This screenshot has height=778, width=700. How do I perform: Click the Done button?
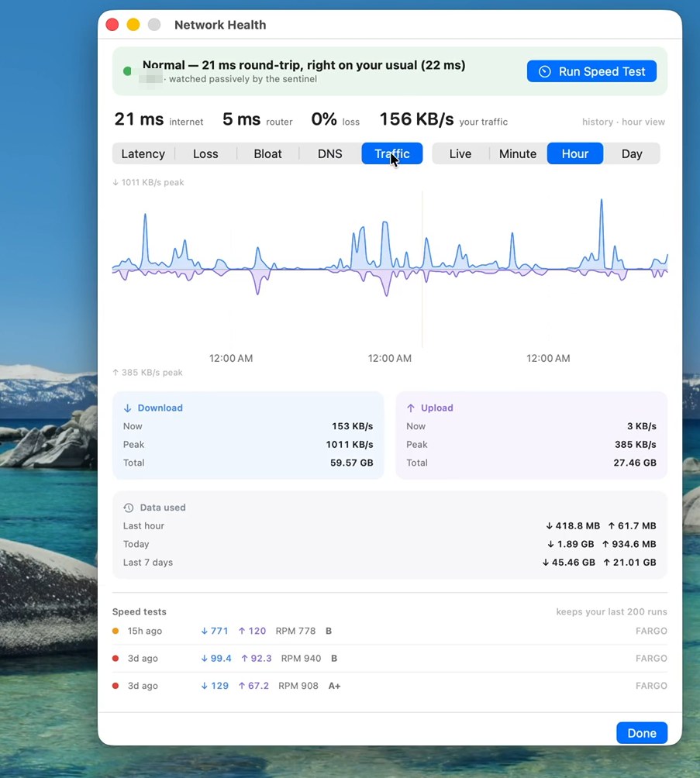(x=642, y=733)
